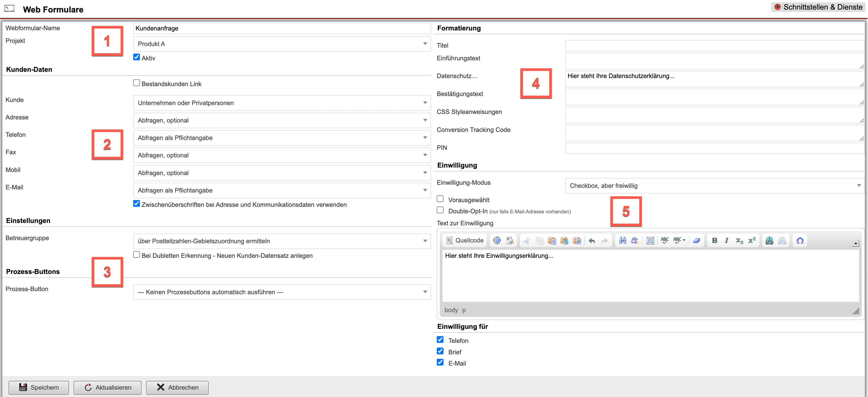868x397 pixels.
Task: Click the Abbrechen button
Action: pos(177,387)
